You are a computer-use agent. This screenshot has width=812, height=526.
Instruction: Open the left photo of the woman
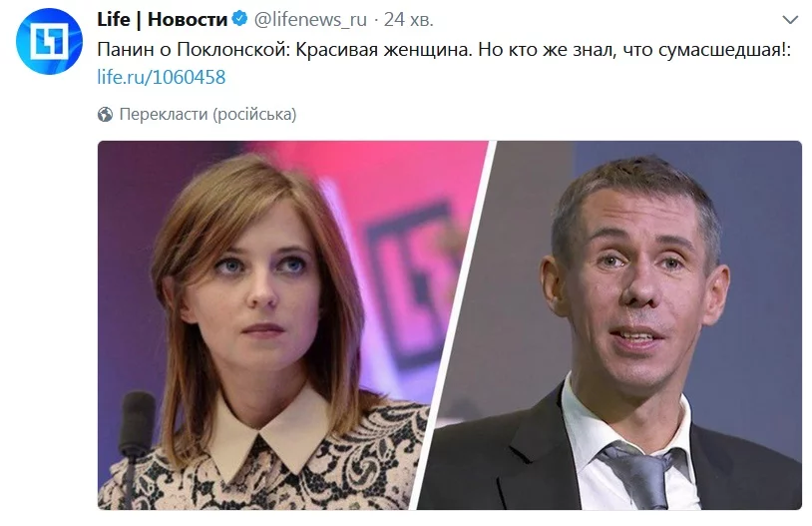click(290, 325)
